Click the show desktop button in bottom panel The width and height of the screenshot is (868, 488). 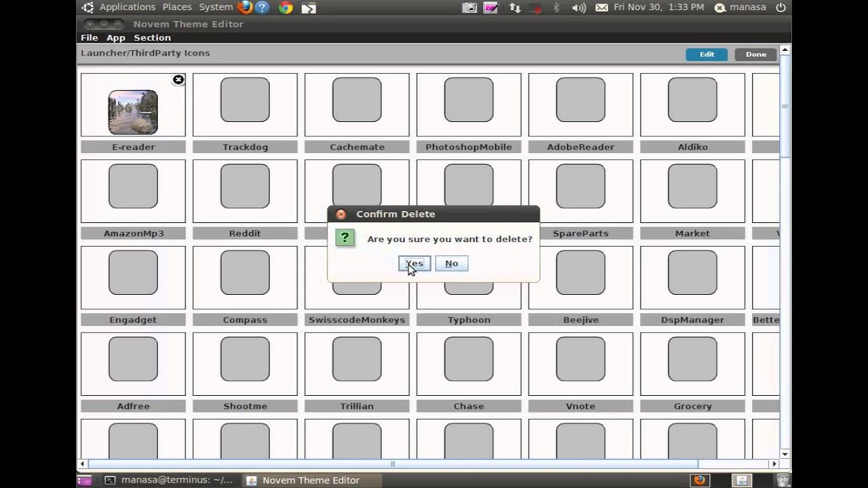[x=84, y=481]
